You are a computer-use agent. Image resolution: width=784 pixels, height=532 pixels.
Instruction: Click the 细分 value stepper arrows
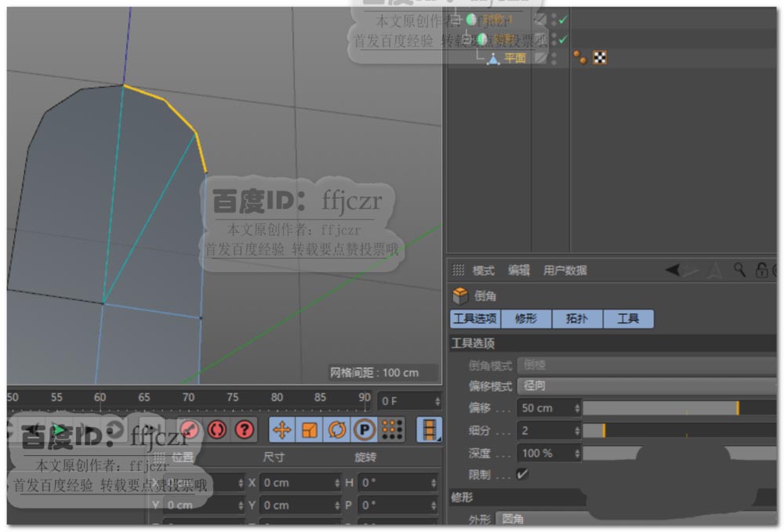pos(577,431)
